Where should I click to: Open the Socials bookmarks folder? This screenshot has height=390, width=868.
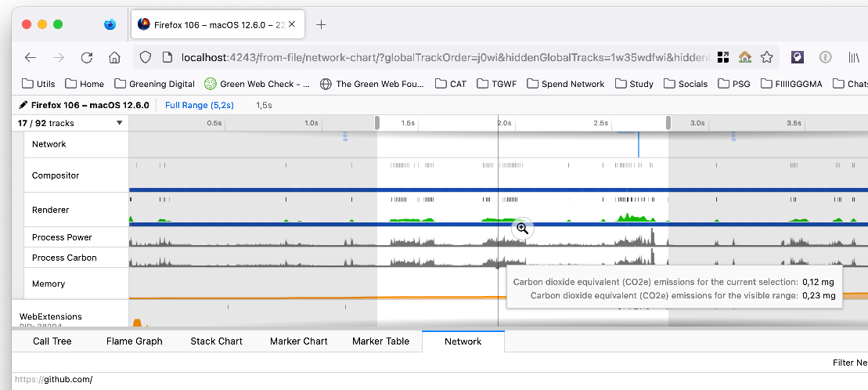pos(686,84)
